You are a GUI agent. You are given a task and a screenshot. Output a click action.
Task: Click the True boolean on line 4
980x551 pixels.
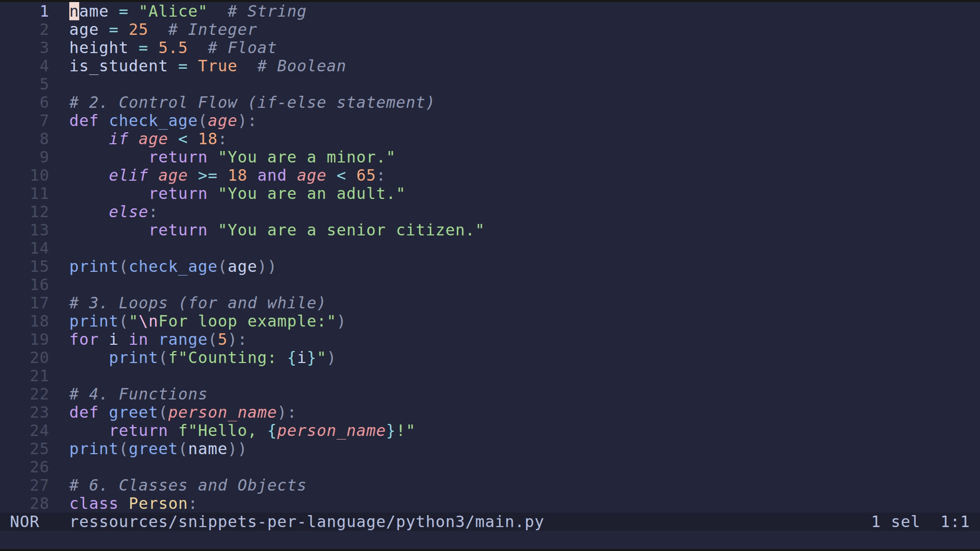(217, 66)
